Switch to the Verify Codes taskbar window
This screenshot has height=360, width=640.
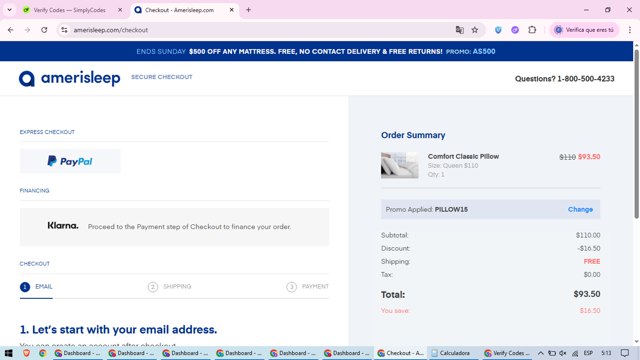pos(507,353)
